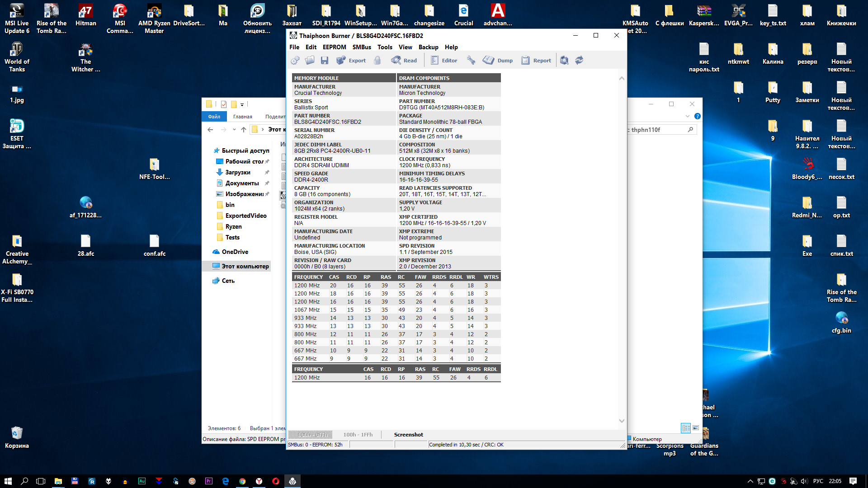Click the open folder toolbar icon

coord(310,60)
